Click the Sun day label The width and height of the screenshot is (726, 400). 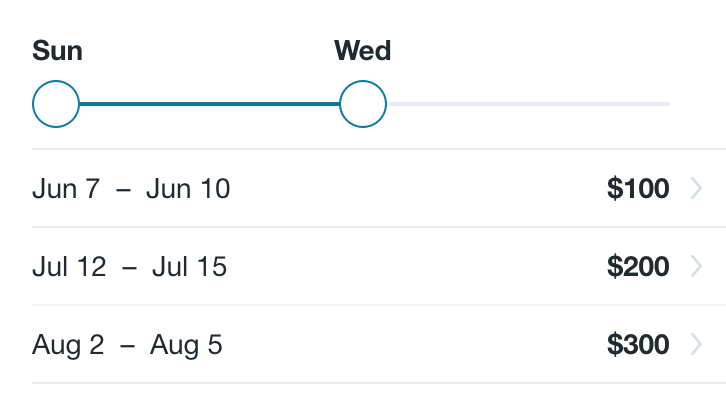click(x=57, y=51)
